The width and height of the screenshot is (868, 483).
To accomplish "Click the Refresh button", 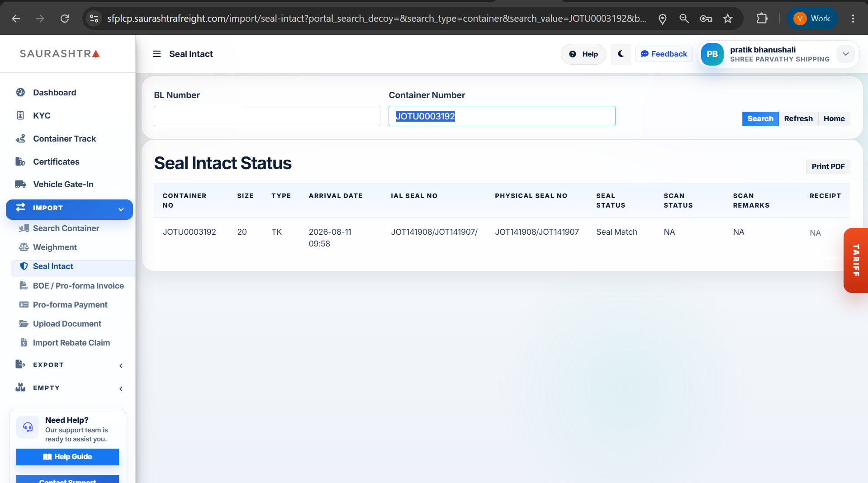I will [x=798, y=118].
